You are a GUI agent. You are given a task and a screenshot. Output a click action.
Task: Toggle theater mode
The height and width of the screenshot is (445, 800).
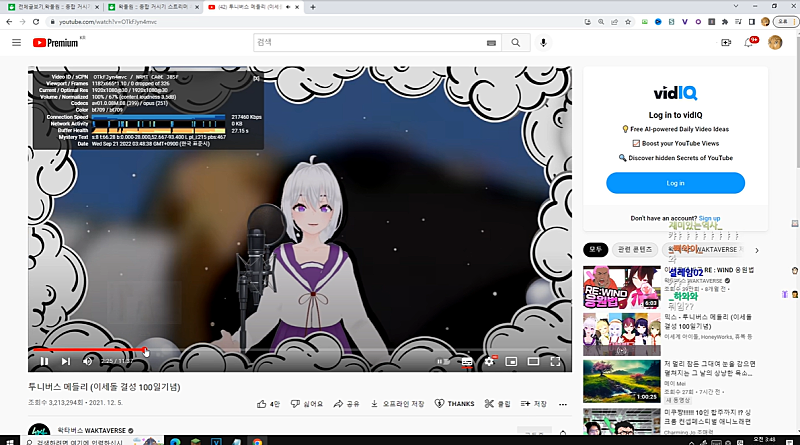point(533,361)
